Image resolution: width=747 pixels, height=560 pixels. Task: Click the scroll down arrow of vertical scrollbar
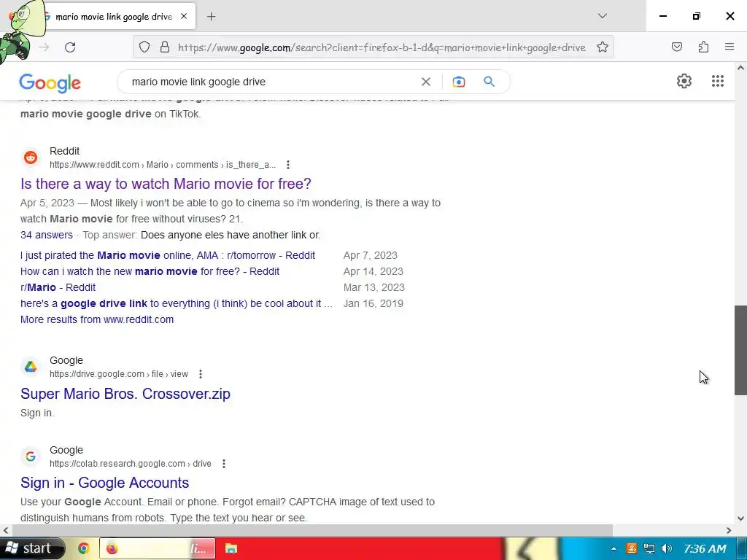[740, 518]
